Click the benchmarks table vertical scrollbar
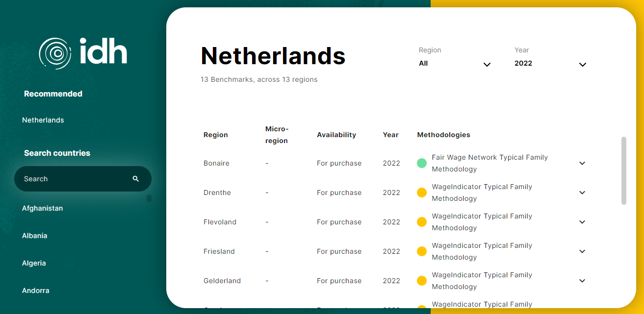This screenshot has width=644, height=314. 624,170
